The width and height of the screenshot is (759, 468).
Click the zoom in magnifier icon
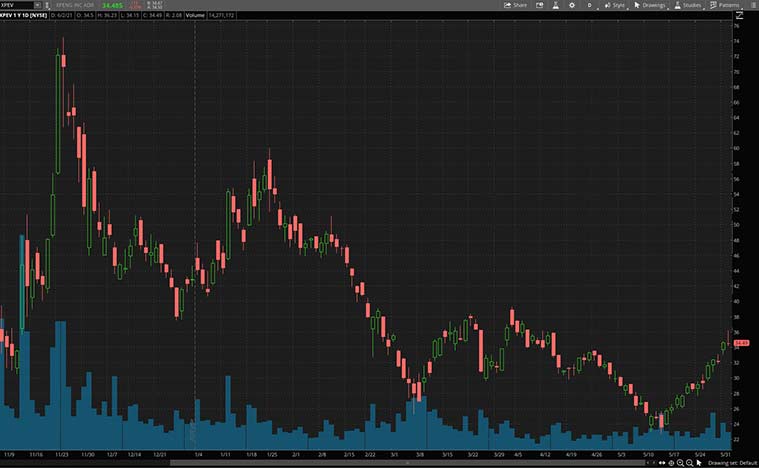(x=680, y=463)
